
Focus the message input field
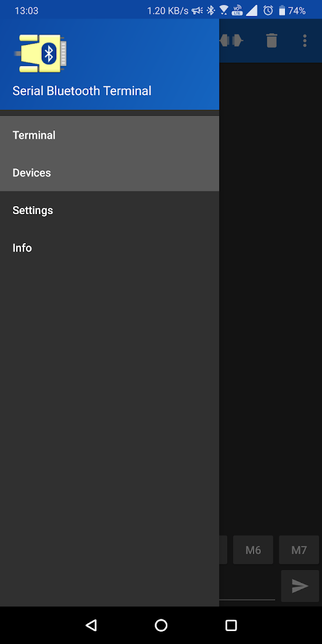(x=247, y=586)
